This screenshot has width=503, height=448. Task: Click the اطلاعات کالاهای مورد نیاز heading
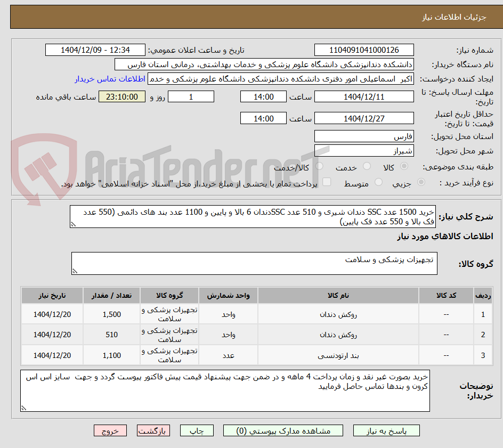pyautogui.click(x=445, y=237)
